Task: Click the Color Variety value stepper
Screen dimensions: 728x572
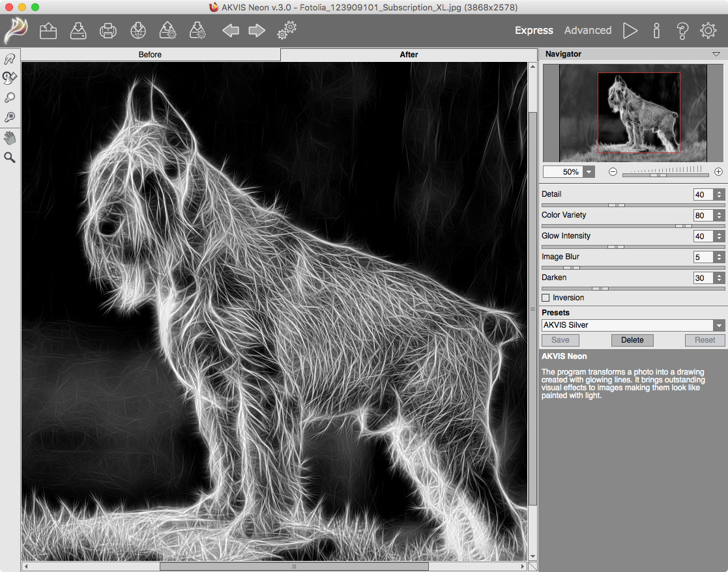Action: tap(719, 216)
